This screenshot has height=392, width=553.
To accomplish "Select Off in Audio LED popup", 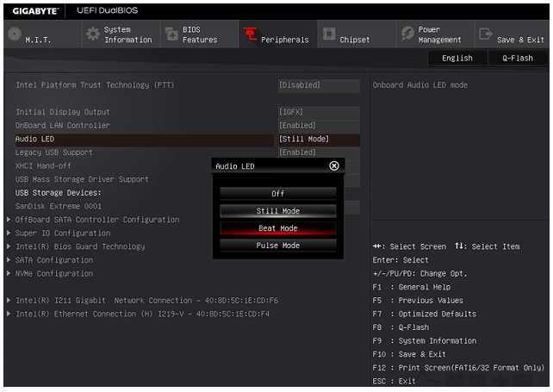I will point(277,194).
